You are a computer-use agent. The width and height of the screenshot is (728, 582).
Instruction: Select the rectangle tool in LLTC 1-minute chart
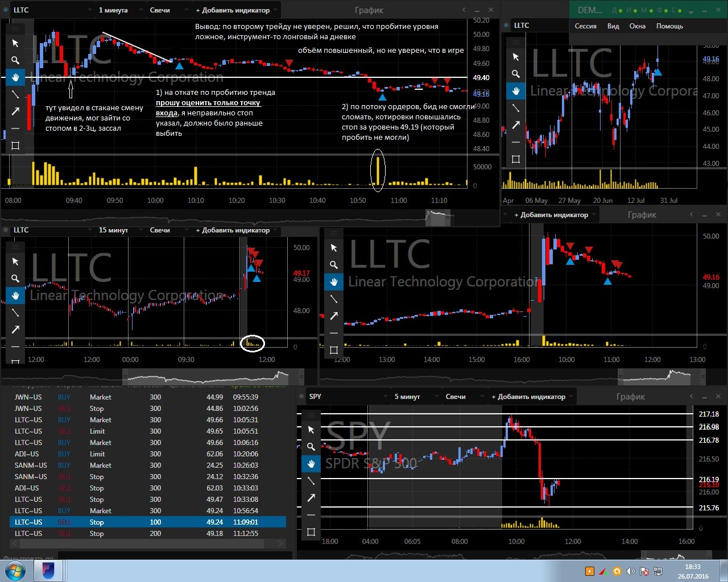15,145
